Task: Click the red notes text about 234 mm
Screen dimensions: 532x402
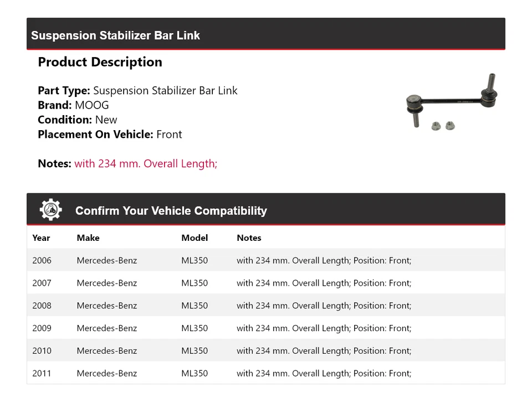Action: click(146, 163)
